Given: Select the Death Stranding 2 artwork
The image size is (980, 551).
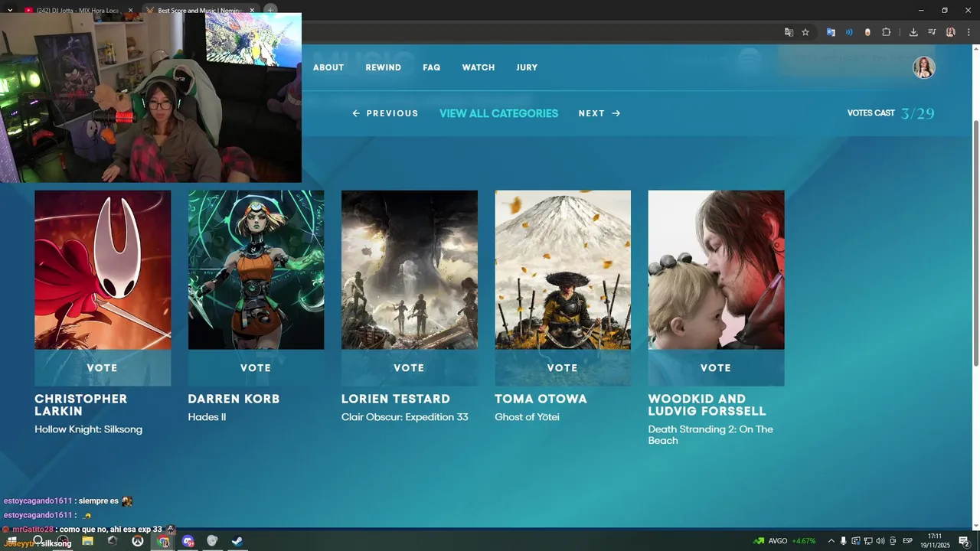Looking at the screenshot, I should (716, 270).
